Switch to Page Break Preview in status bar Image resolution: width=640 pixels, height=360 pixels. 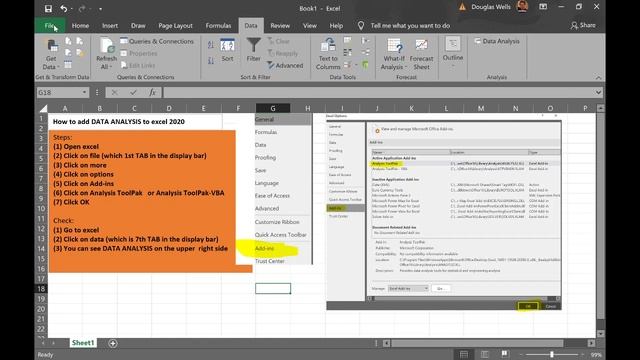coord(505,354)
